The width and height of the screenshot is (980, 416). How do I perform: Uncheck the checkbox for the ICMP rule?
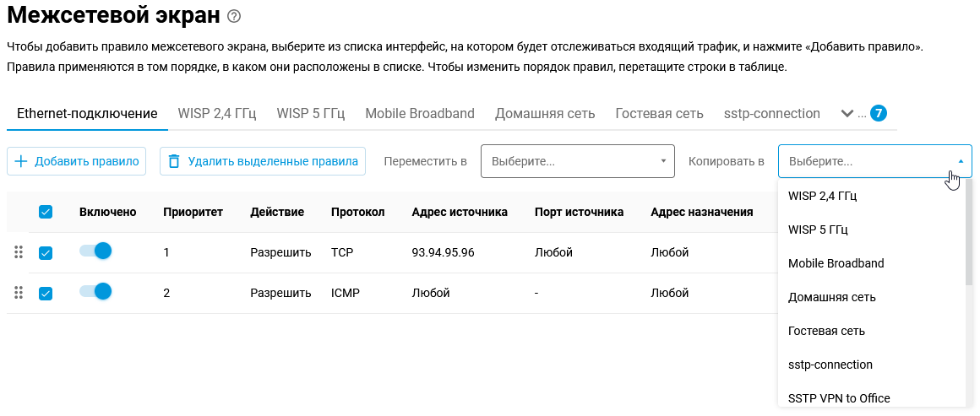pos(46,293)
